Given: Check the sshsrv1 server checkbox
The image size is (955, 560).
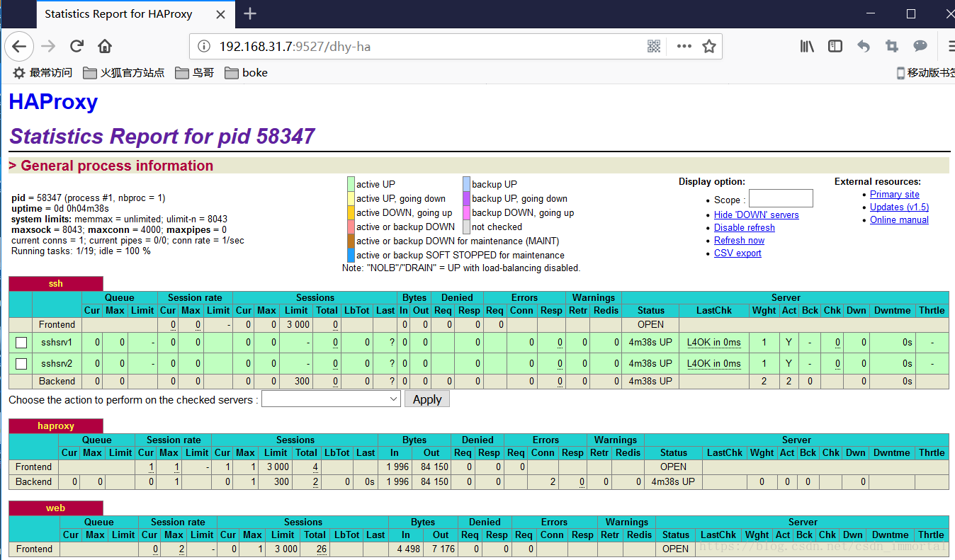Looking at the screenshot, I should [x=21, y=343].
